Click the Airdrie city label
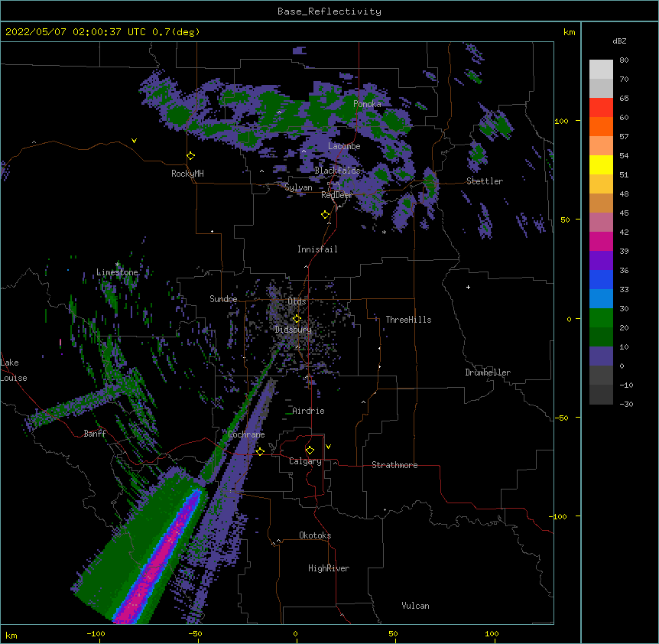The height and width of the screenshot is (644, 659). [x=309, y=411]
